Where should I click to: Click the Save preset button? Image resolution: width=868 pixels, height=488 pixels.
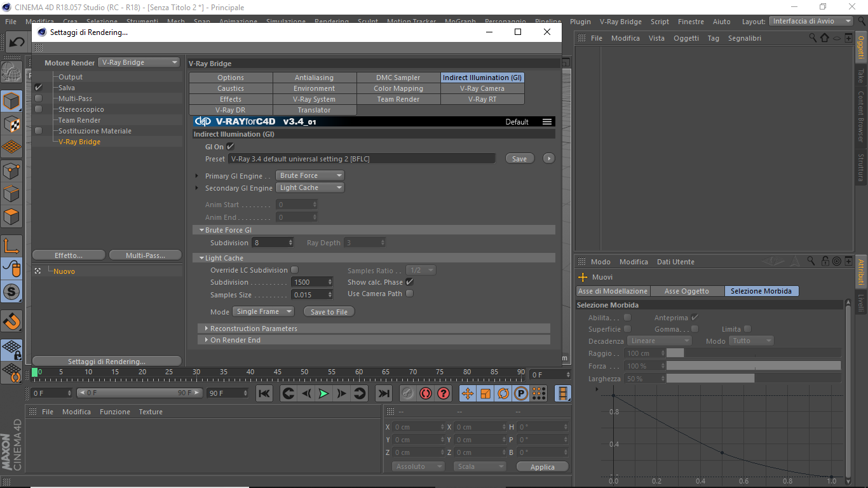pos(519,159)
